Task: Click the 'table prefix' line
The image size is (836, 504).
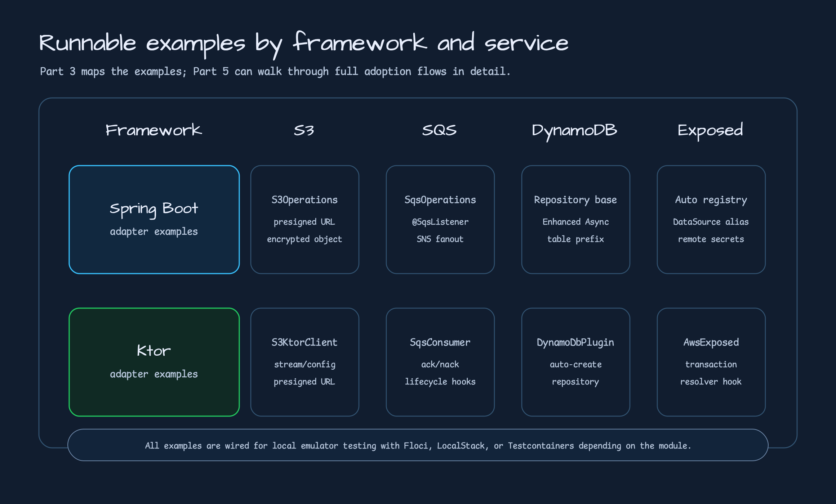Action: [575, 239]
